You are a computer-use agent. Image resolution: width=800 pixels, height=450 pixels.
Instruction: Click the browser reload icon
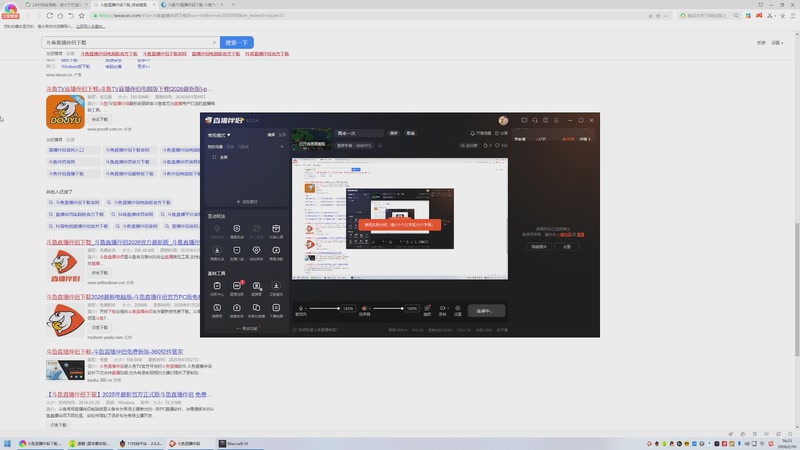(49, 15)
